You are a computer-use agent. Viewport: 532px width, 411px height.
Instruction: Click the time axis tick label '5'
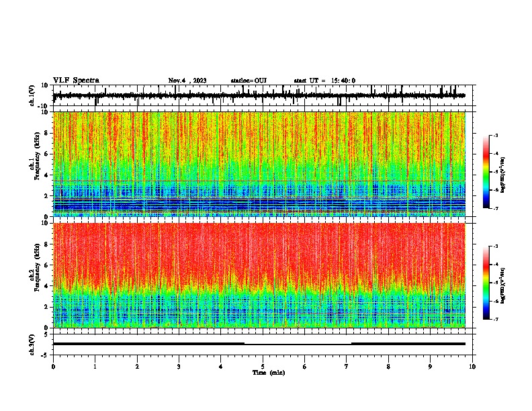pyautogui.click(x=263, y=367)
